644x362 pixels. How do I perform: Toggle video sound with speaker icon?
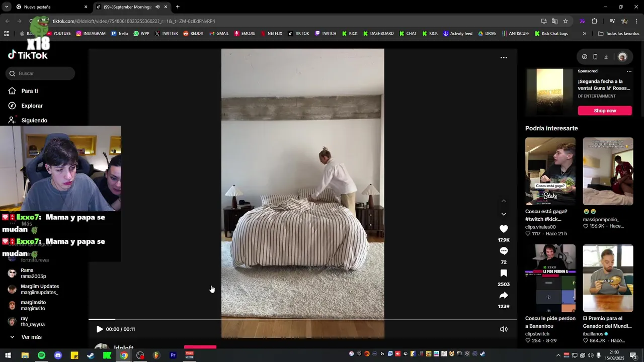click(504, 329)
